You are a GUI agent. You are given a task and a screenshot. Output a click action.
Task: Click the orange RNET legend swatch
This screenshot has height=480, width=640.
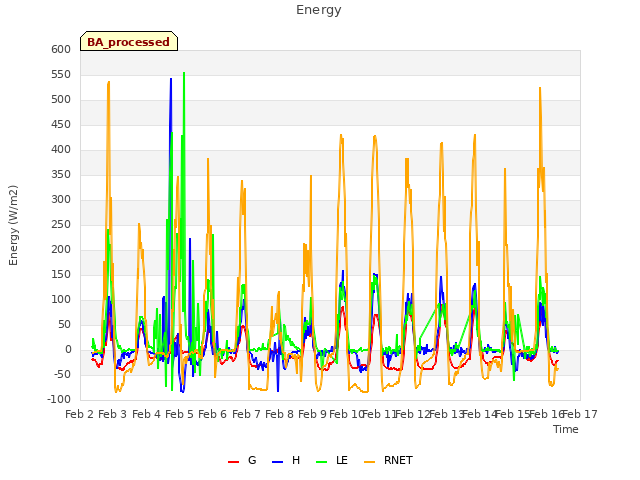(x=369, y=461)
